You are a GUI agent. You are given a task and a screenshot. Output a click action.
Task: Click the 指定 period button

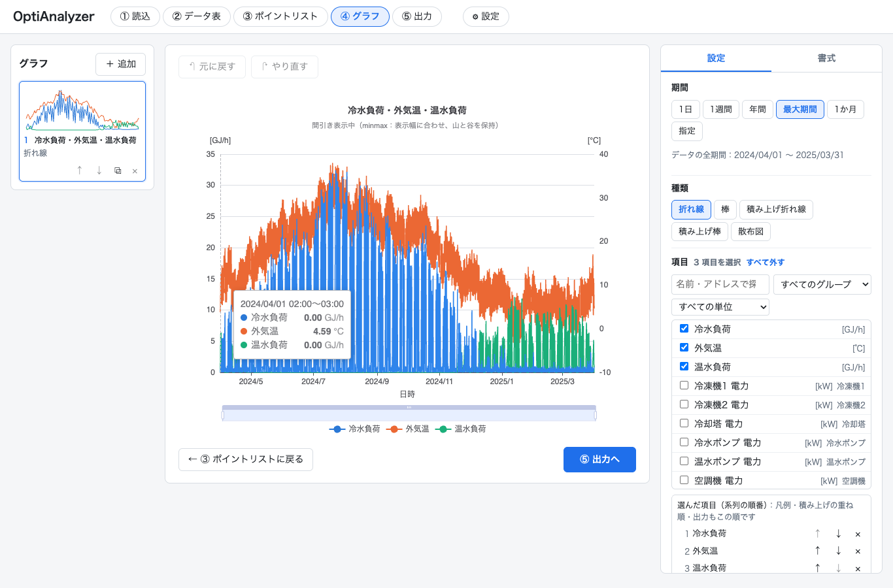point(687,131)
